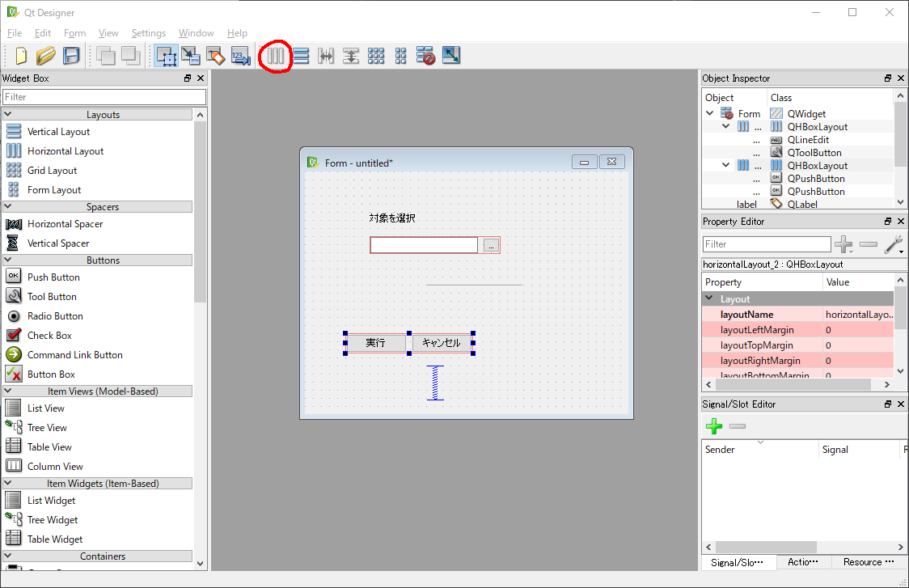Open the Form menu

[74, 33]
